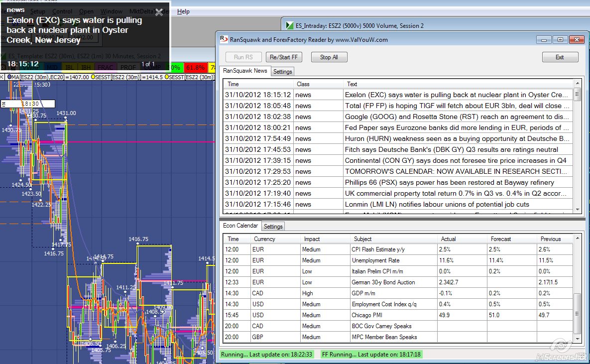The image size is (590, 364).
Task: Select the Fed Paper Eurozone banks news row
Action: (398, 127)
